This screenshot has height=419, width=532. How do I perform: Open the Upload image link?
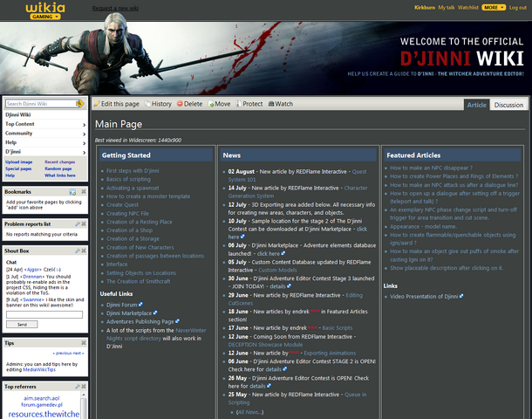[18, 162]
